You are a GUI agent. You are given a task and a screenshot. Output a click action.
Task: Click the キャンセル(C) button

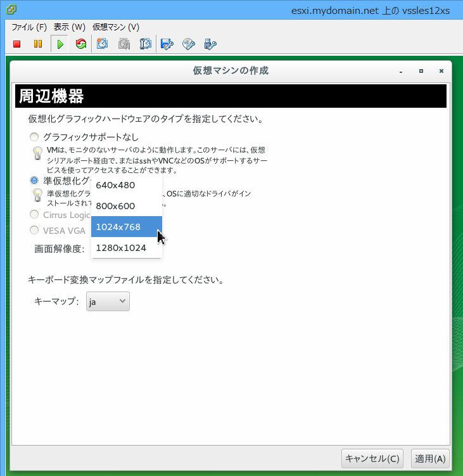tap(372, 458)
